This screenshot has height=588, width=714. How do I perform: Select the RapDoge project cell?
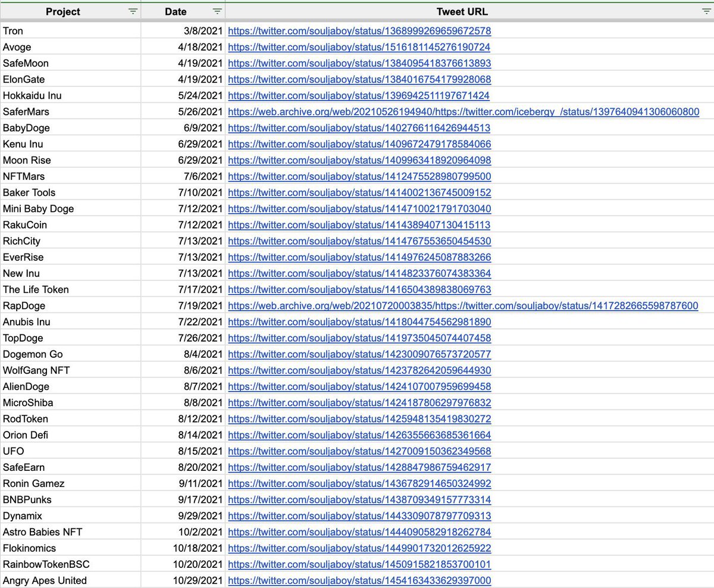tap(70, 305)
